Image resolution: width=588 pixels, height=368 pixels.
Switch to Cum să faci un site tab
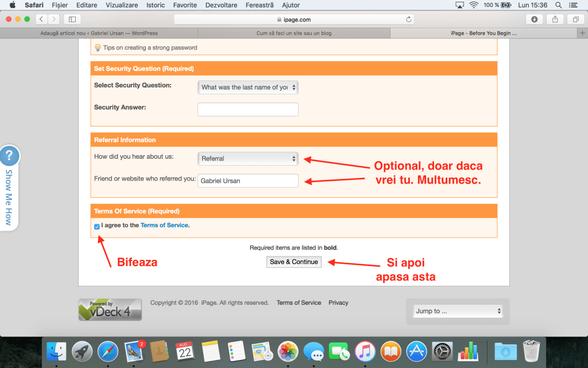(x=294, y=33)
